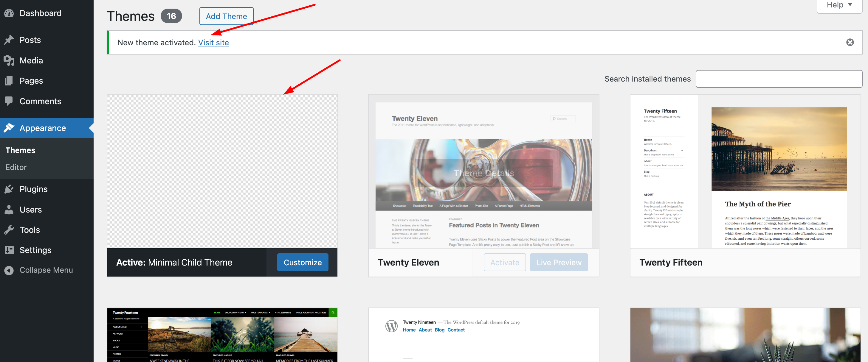Click the Posts pushpin icon
This screenshot has height=362, width=868.
(x=9, y=40)
